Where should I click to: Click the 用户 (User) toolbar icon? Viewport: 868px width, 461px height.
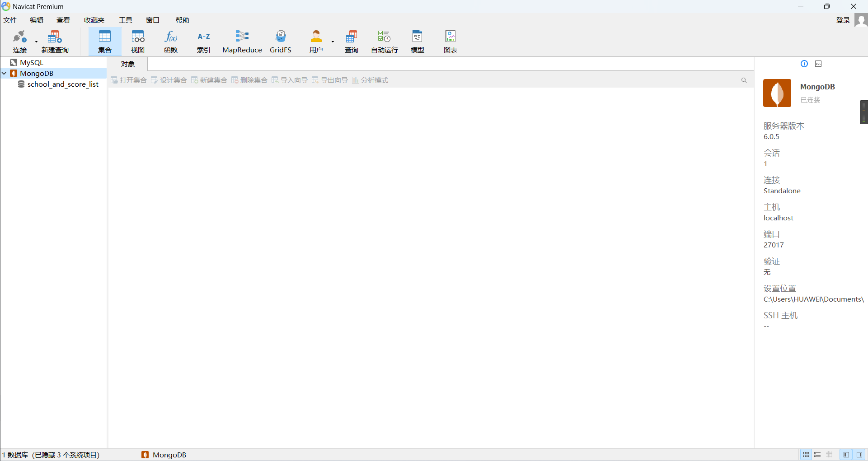(x=316, y=42)
